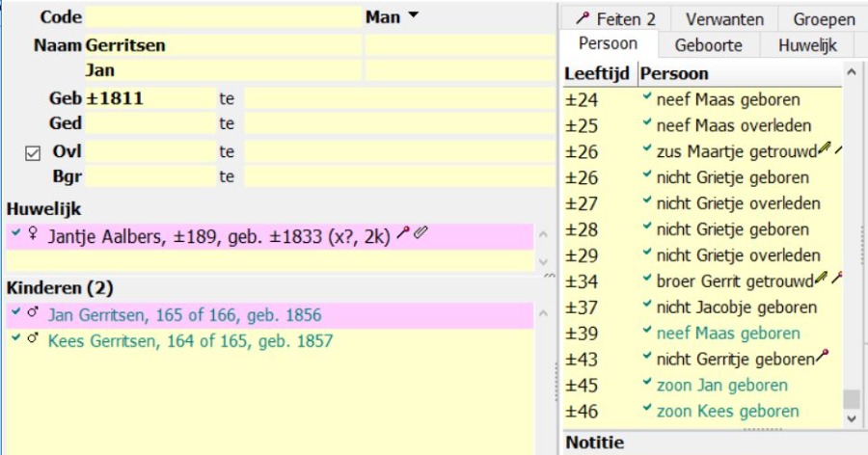Select child Kees Gerritsen in Kinderen list

(190, 341)
